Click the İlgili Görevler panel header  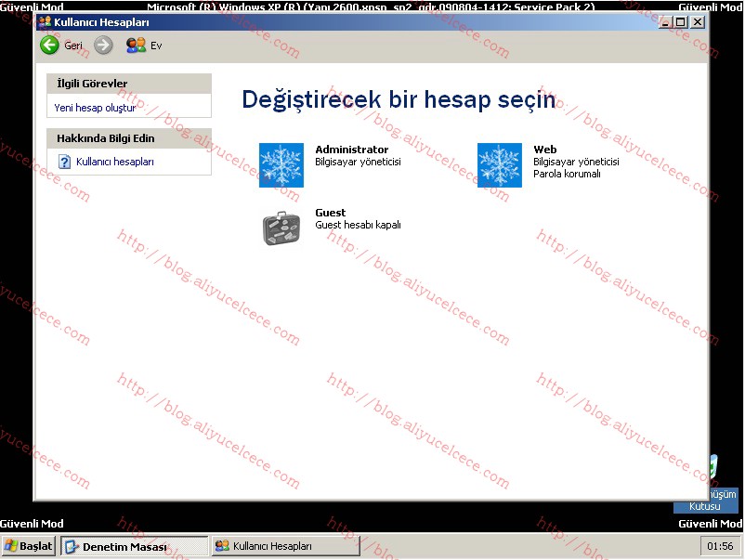[129, 84]
